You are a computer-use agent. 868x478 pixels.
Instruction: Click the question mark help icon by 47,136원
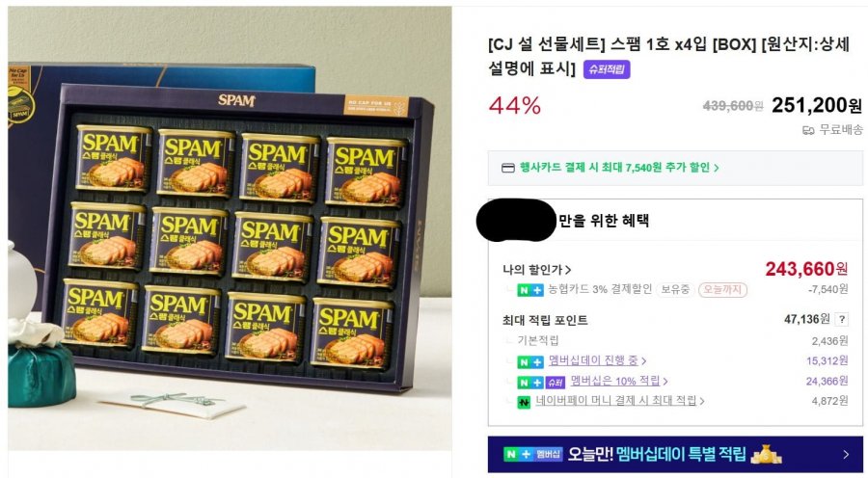[x=841, y=319]
